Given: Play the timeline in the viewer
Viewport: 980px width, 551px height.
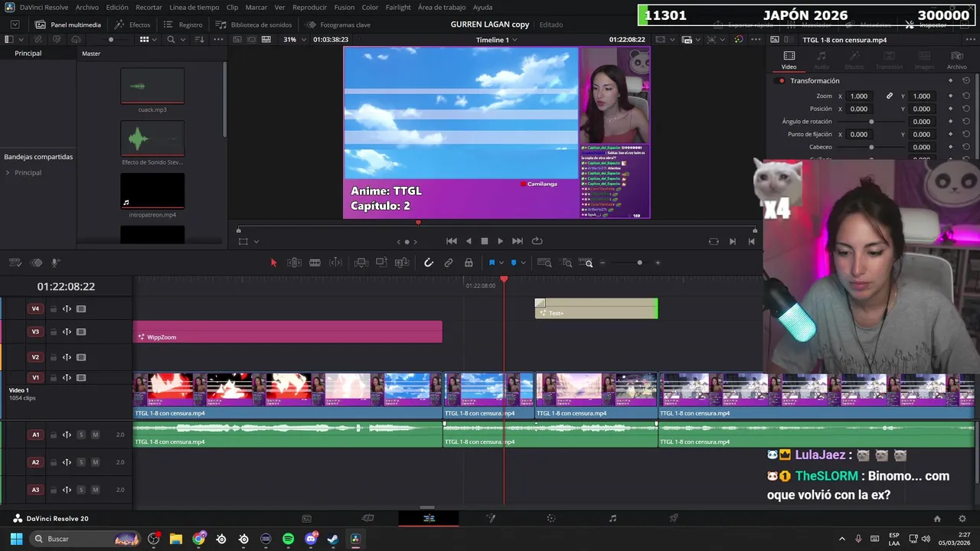Looking at the screenshot, I should (501, 241).
